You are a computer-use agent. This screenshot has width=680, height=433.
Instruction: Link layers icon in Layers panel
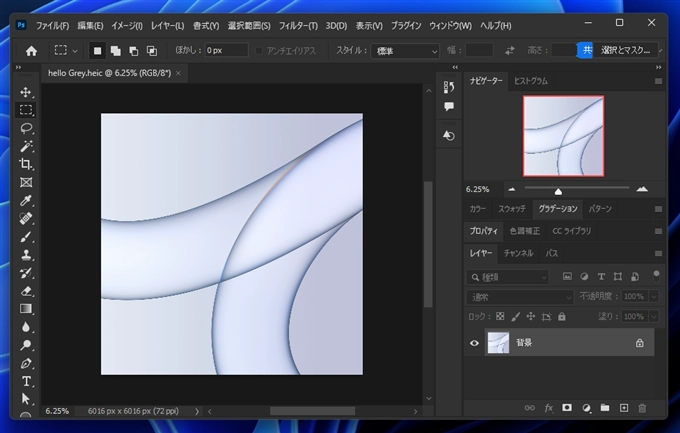[530, 408]
